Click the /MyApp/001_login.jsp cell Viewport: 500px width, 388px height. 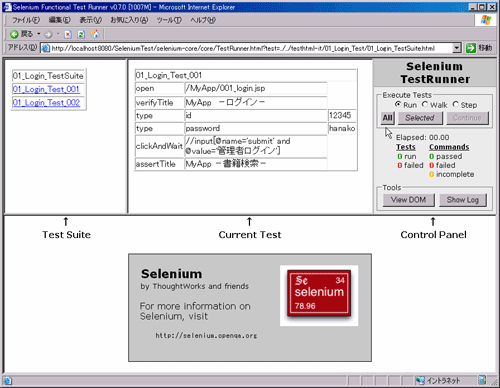click(256, 88)
